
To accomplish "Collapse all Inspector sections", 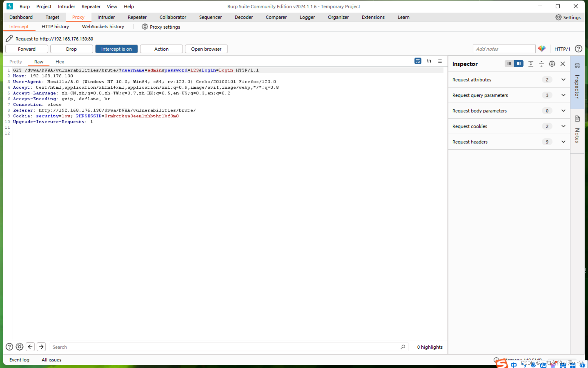I will coord(541,64).
